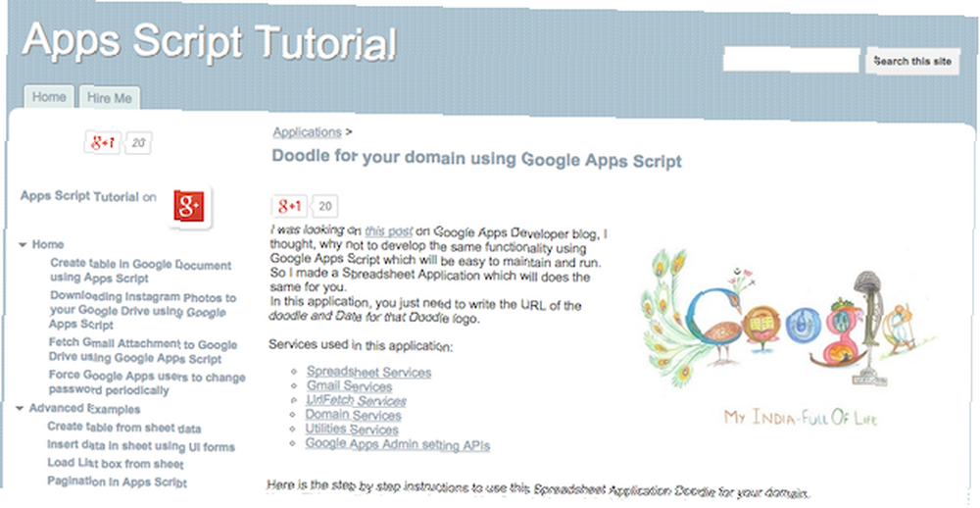Follow the 'this post' link
Viewport: 980px width, 508px height.
[x=389, y=231]
